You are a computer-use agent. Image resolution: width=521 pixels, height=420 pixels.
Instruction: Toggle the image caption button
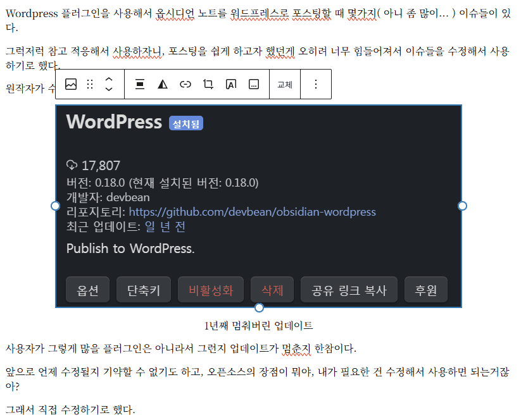coord(253,84)
